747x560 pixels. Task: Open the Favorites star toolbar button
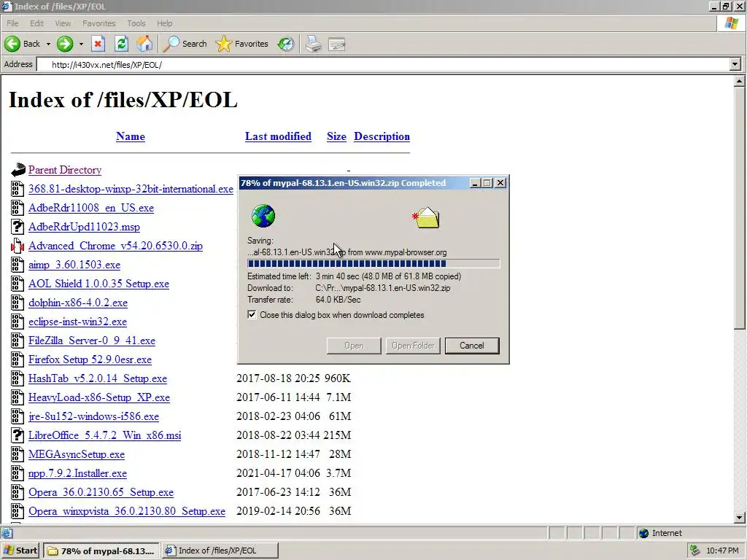(241, 44)
